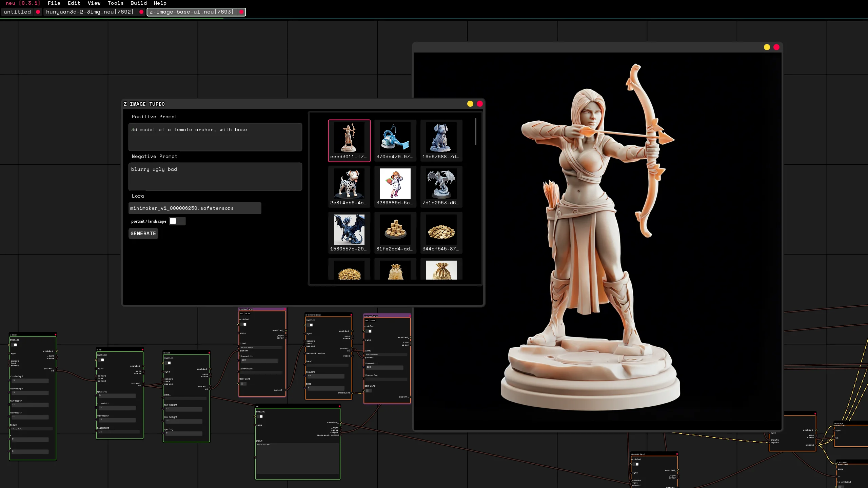Click inside the Positive Prompt text area
The width and height of the screenshot is (868, 488).
(215, 137)
